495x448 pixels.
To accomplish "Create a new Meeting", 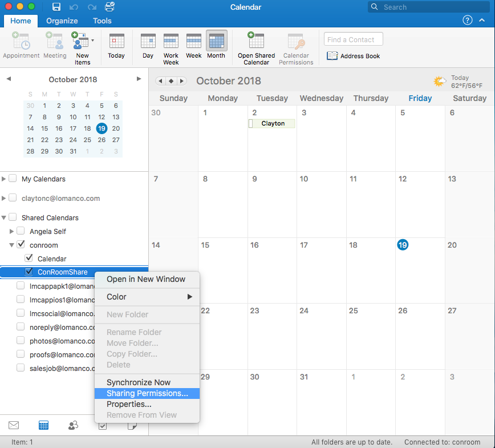I will [55, 42].
